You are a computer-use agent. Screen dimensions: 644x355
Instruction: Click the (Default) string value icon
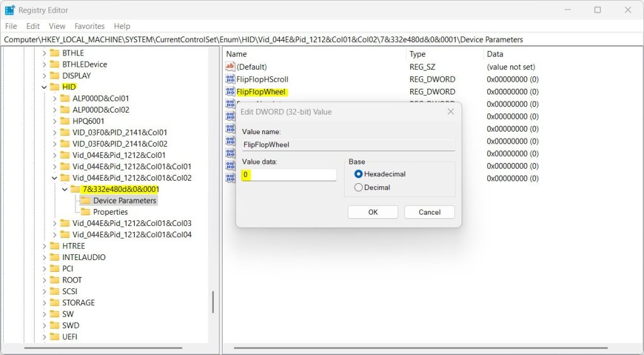point(230,67)
